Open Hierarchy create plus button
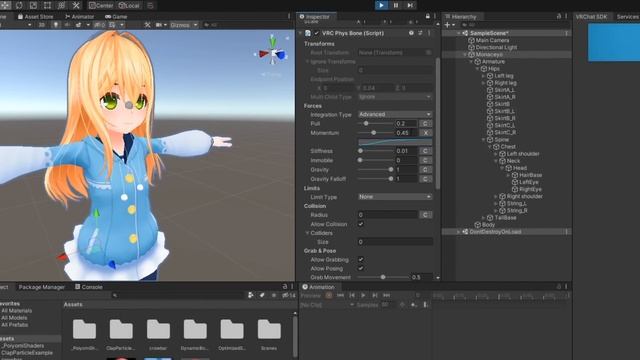Screen dimensions: 640x360 click(449, 25)
